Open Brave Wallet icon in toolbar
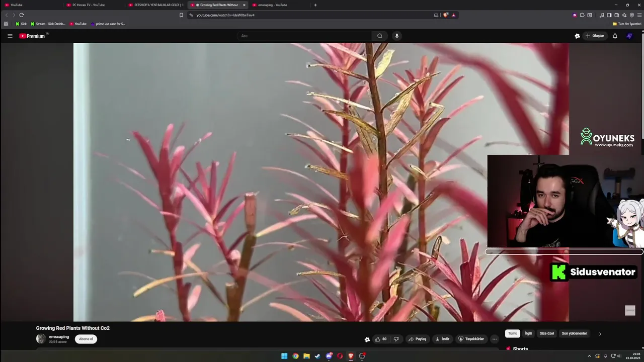This screenshot has height=362, width=644. click(x=616, y=15)
